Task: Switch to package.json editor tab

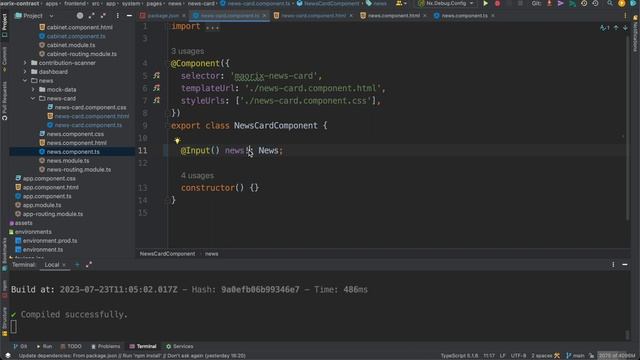Action: (162, 16)
